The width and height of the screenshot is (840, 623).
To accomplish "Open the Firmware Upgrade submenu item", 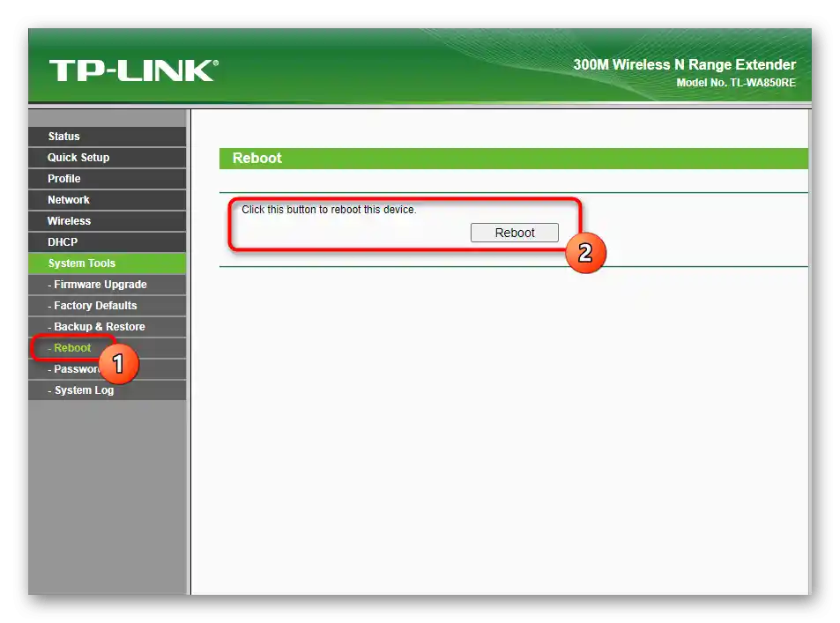I will coord(108,285).
